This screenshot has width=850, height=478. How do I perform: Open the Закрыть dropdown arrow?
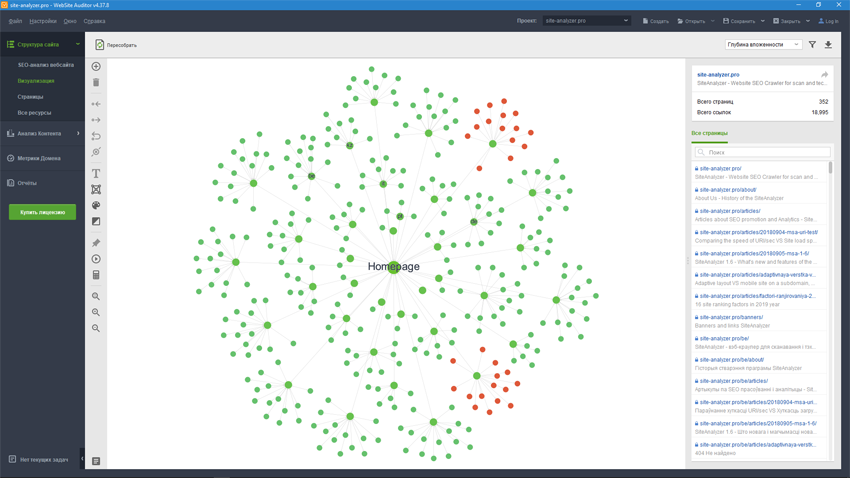coord(808,21)
